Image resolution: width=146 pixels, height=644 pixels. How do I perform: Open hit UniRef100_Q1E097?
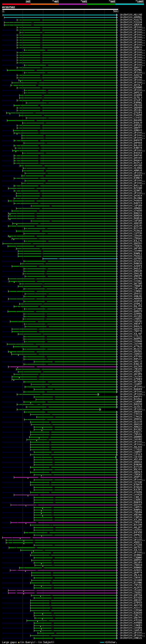click(x=131, y=505)
